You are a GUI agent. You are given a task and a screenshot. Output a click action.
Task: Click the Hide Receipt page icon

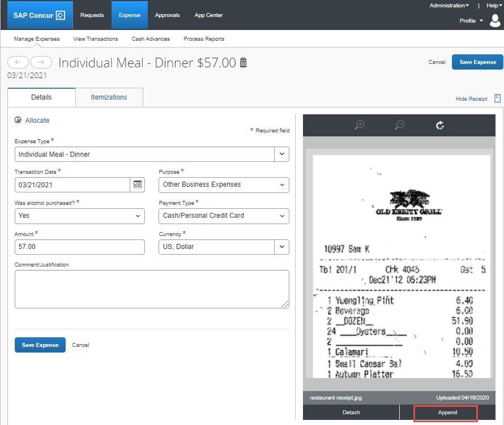point(497,98)
